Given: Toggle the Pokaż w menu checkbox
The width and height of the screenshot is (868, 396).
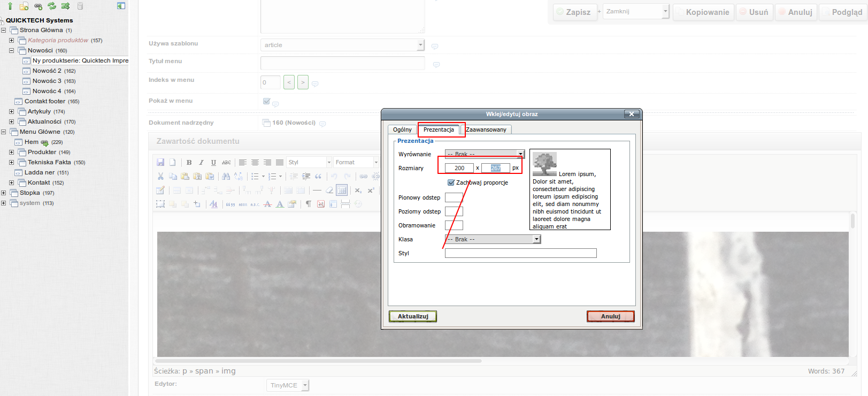Looking at the screenshot, I should [266, 101].
